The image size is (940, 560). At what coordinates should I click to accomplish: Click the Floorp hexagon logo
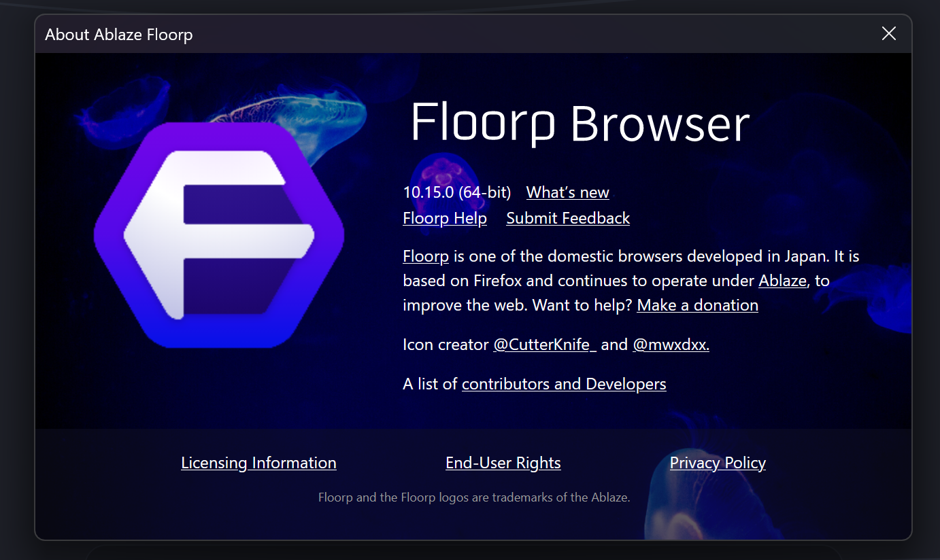point(219,234)
